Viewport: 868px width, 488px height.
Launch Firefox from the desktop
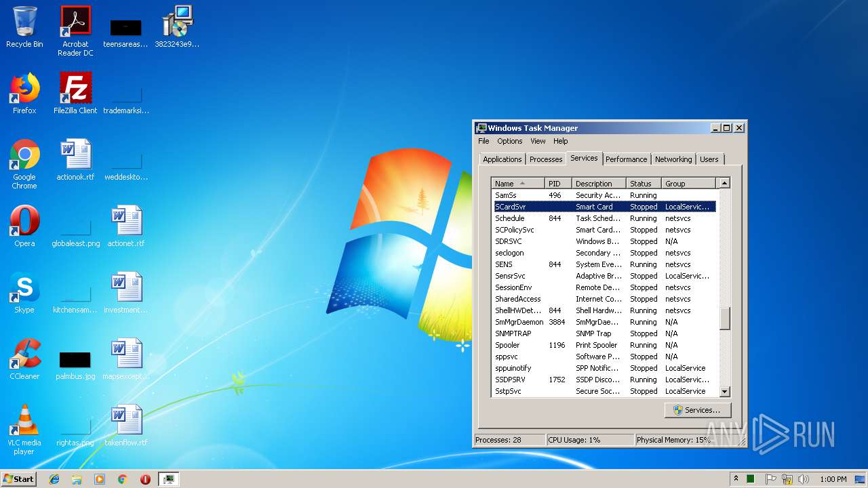point(24,94)
